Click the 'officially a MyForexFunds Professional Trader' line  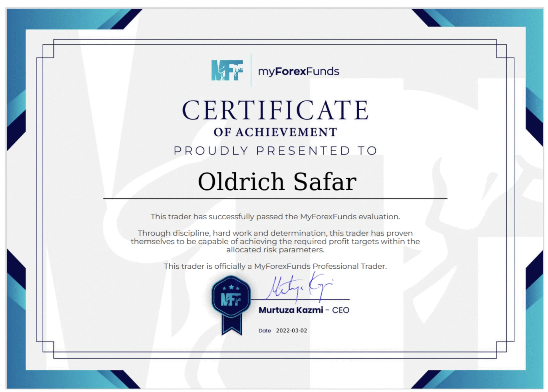pos(275,266)
